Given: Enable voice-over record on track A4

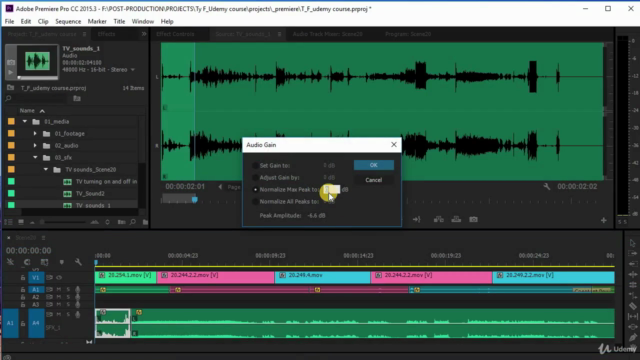Looking at the screenshot, I should [78, 314].
